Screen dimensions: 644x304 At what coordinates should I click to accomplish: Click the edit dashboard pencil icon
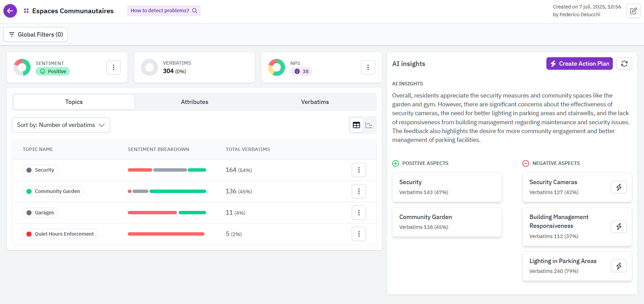tap(633, 11)
